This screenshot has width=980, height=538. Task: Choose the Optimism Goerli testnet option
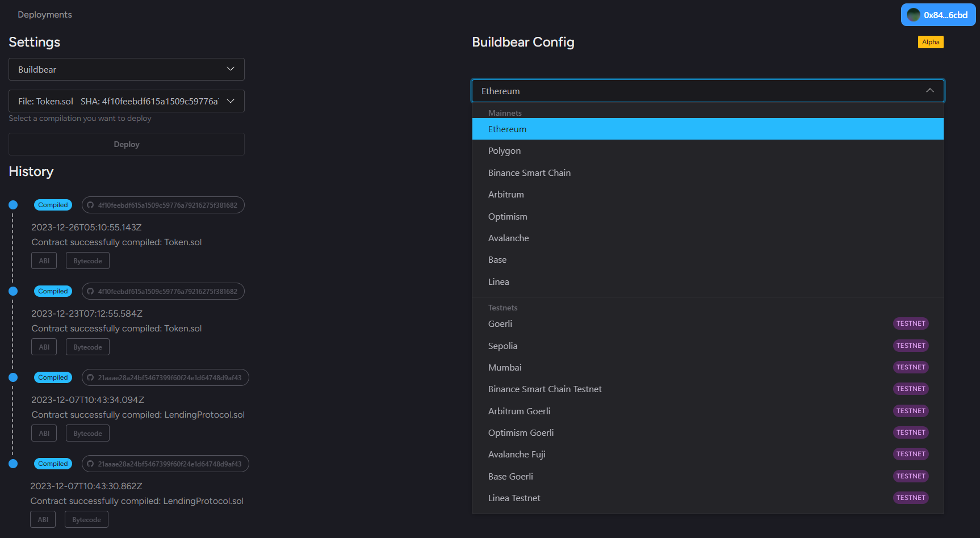(708, 432)
